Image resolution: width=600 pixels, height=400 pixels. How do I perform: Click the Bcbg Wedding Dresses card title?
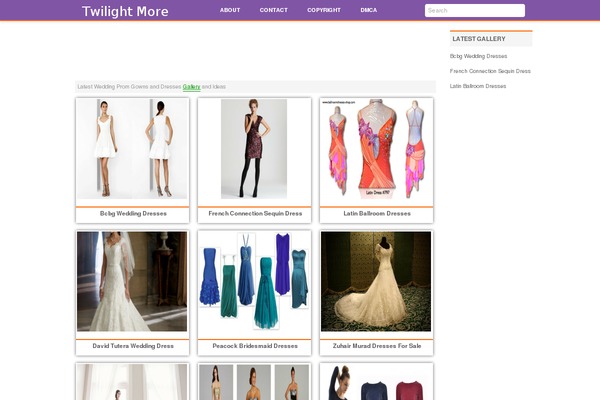click(x=133, y=214)
